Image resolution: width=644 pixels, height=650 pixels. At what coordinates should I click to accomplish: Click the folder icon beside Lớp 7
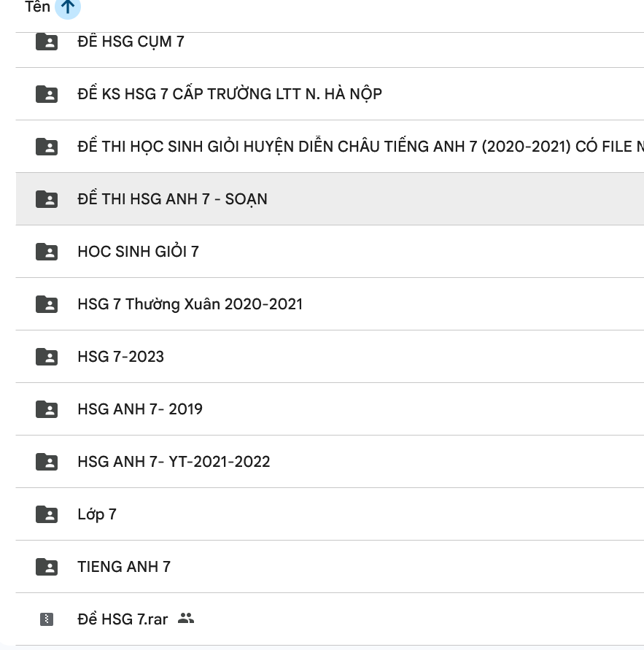coord(47,514)
